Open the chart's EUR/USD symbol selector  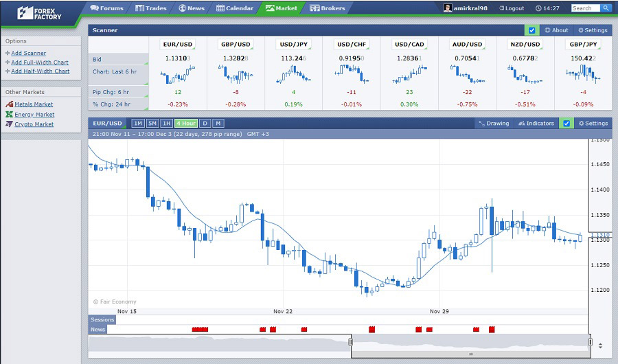click(107, 123)
